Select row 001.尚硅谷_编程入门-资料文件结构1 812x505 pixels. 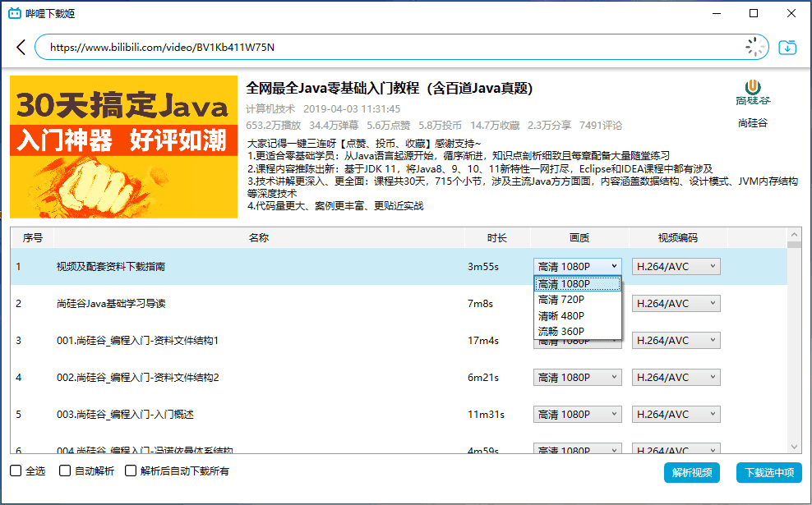399,341
